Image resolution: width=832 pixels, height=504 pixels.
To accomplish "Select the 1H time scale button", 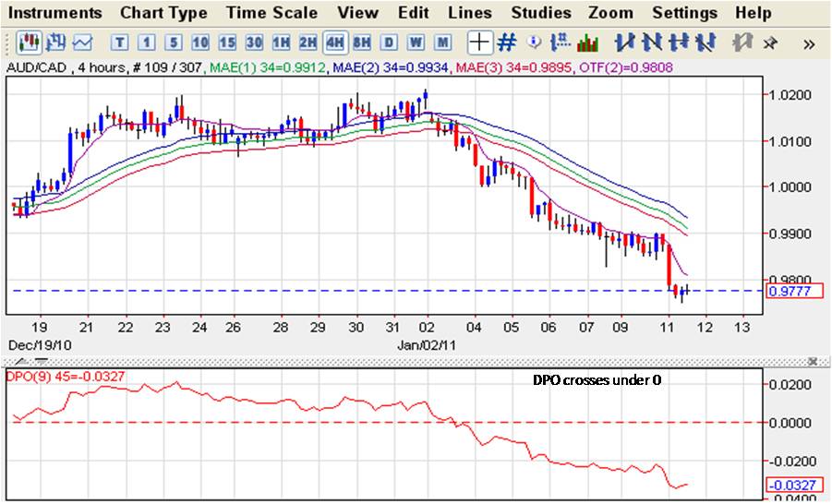I will point(282,42).
